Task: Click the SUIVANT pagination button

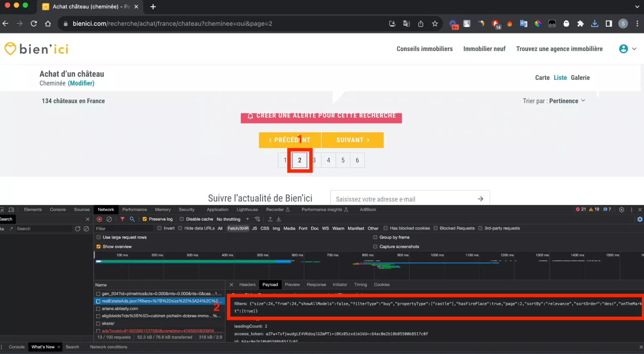Action: click(x=352, y=140)
